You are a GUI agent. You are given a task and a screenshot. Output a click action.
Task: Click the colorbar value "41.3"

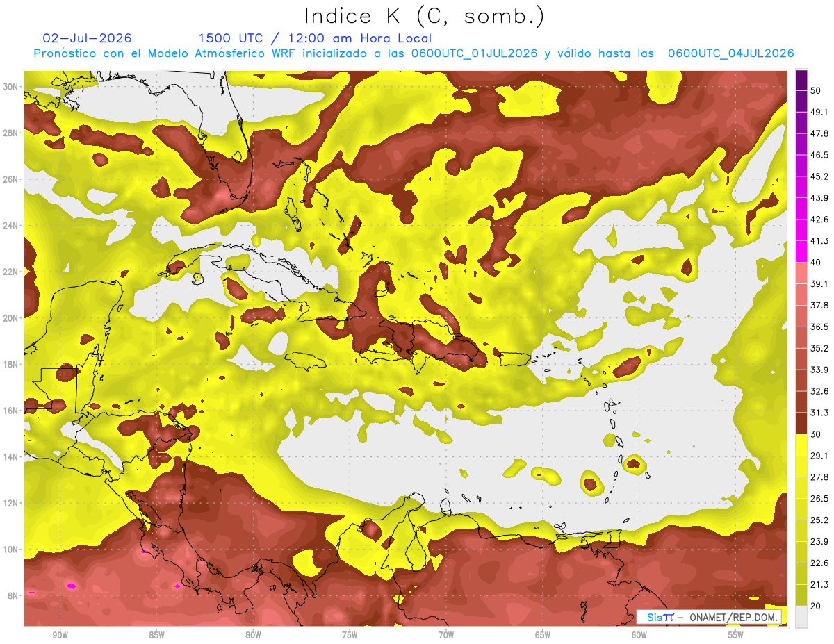coord(819,241)
